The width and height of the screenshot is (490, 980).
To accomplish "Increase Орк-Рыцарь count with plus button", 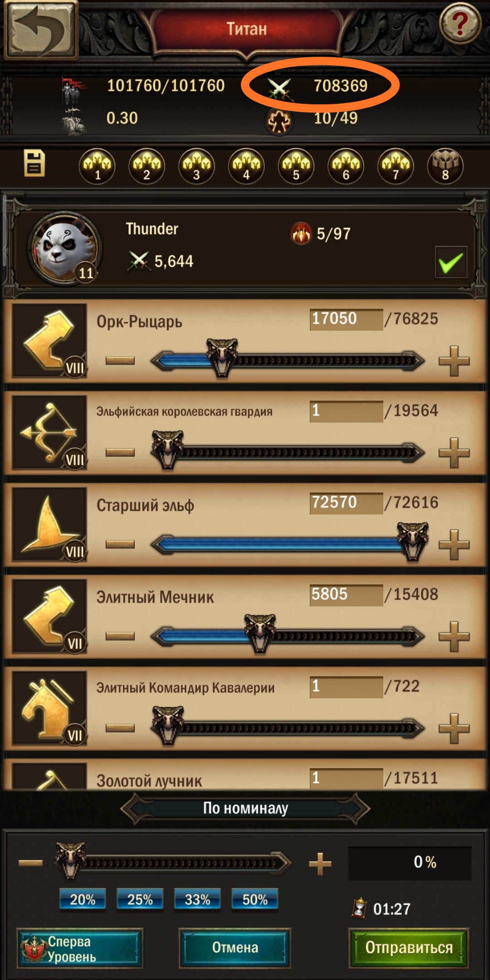I will [454, 361].
